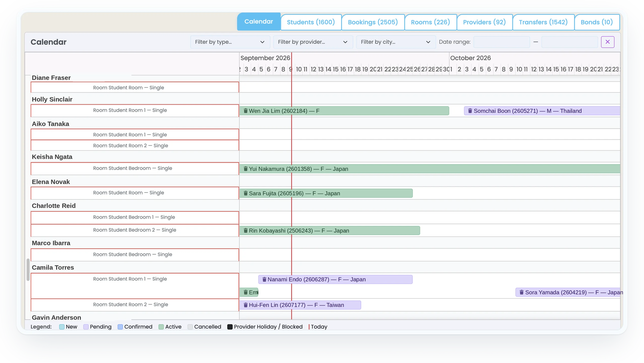Viewport: 644px width, 363px height.
Task: Click the Today label in the legend
Action: click(319, 327)
